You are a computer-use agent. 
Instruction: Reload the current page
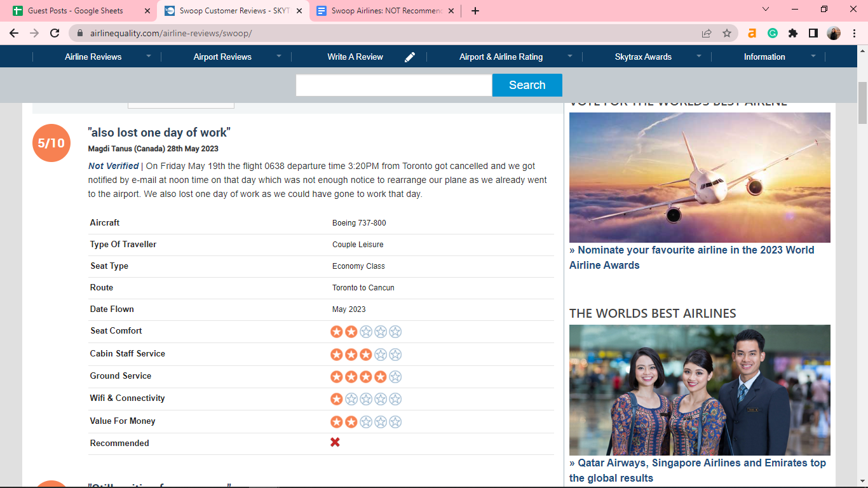point(55,33)
